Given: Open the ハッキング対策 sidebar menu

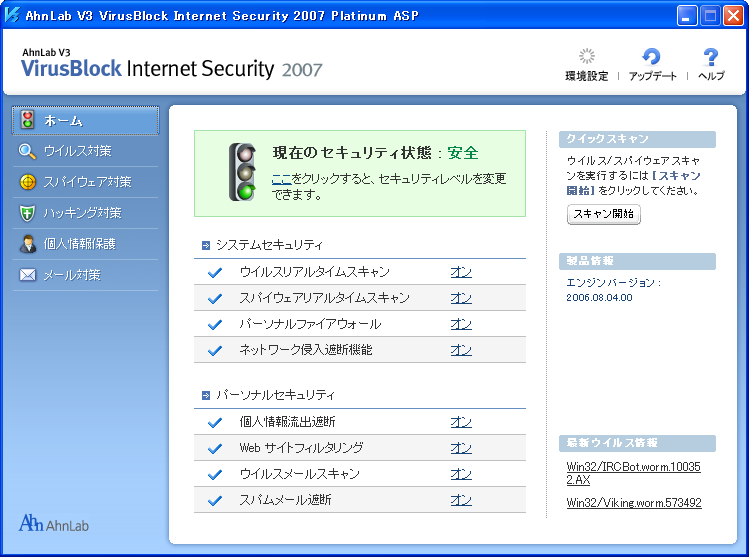Looking at the screenshot, I should (x=86, y=213).
